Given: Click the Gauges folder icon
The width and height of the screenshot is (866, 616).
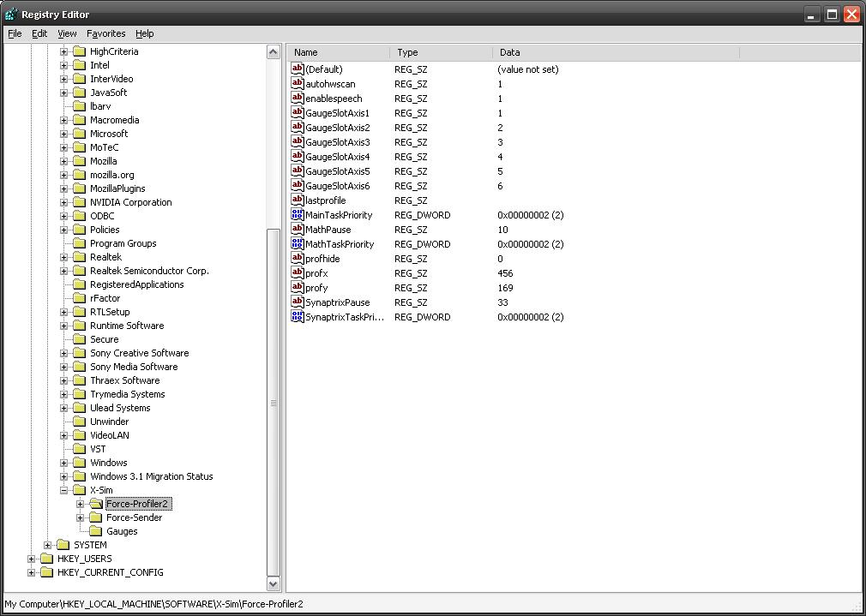Looking at the screenshot, I should coord(96,531).
